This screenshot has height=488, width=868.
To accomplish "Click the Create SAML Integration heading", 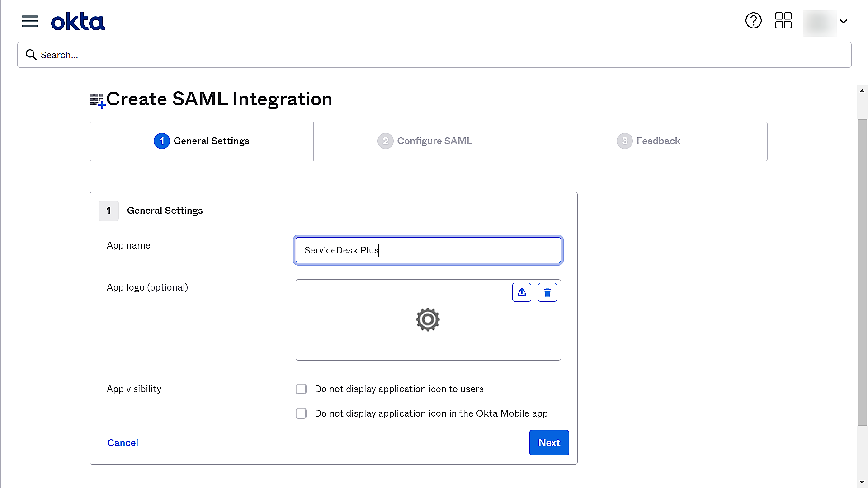I will click(x=219, y=99).
